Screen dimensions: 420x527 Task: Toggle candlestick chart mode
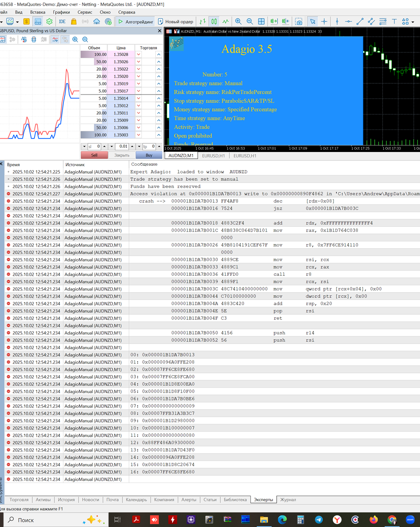point(214,21)
